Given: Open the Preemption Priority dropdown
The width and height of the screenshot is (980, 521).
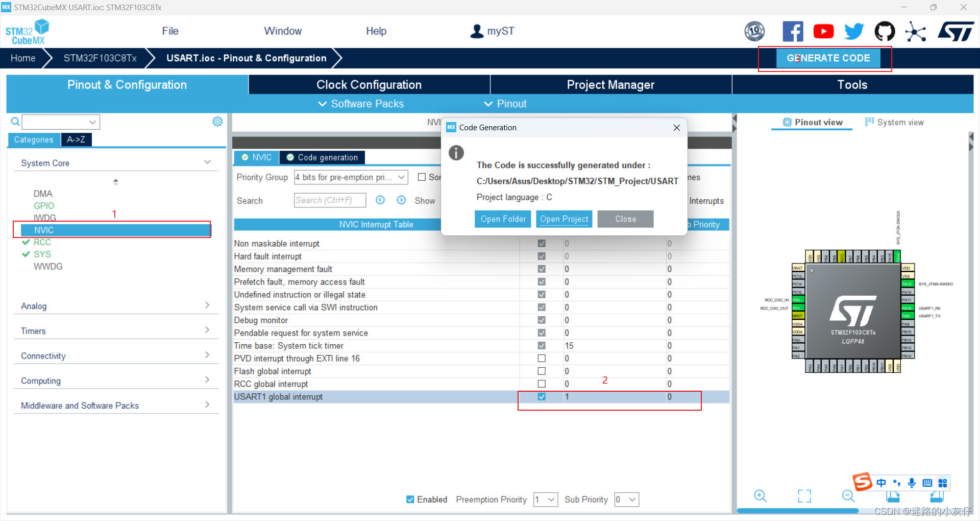Looking at the screenshot, I should [546, 500].
